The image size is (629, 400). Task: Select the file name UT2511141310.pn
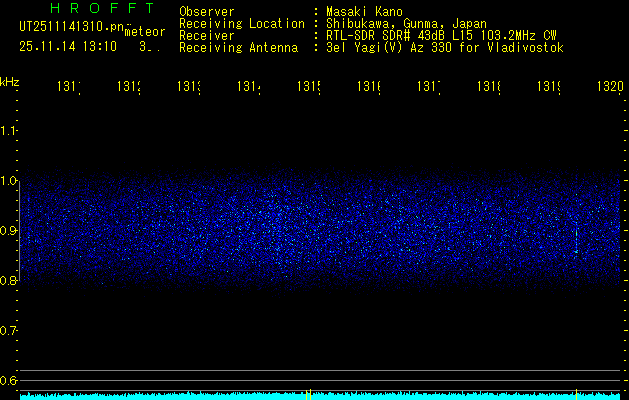point(72,26)
